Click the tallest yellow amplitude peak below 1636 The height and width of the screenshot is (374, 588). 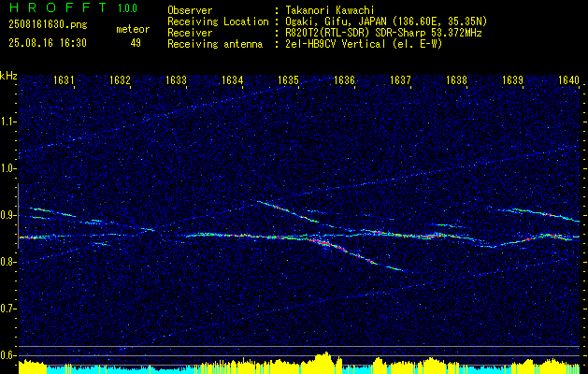pyautogui.click(x=325, y=361)
